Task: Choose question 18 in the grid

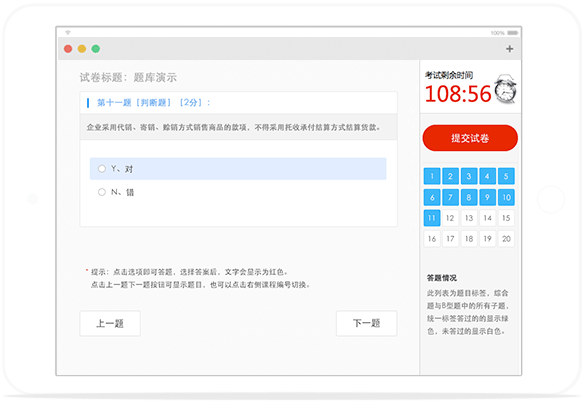Action: (469, 239)
